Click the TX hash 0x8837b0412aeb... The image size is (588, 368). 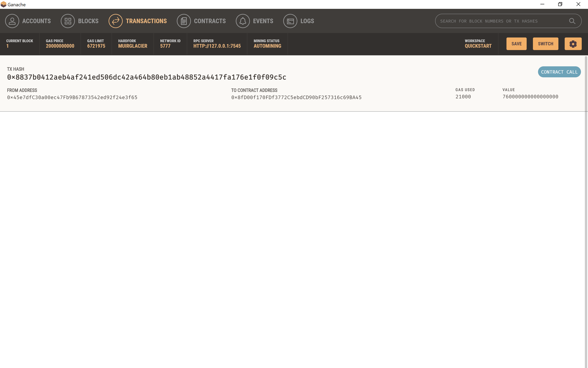click(147, 77)
